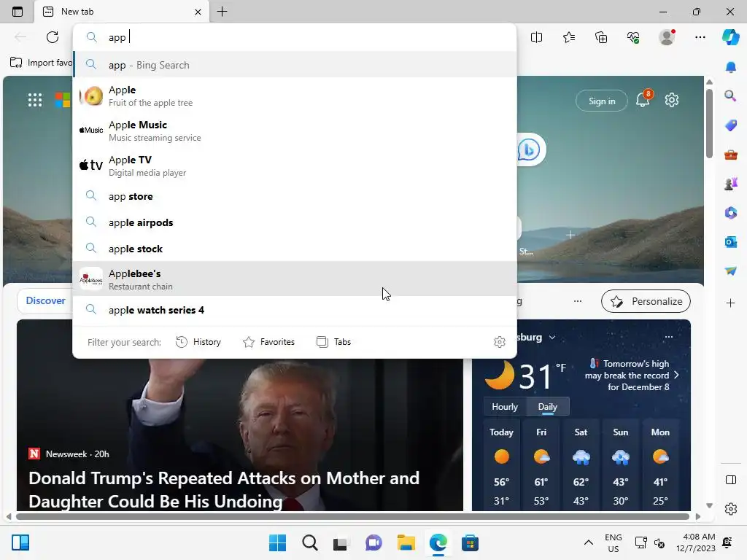Click the profile avatar icon

click(x=667, y=37)
